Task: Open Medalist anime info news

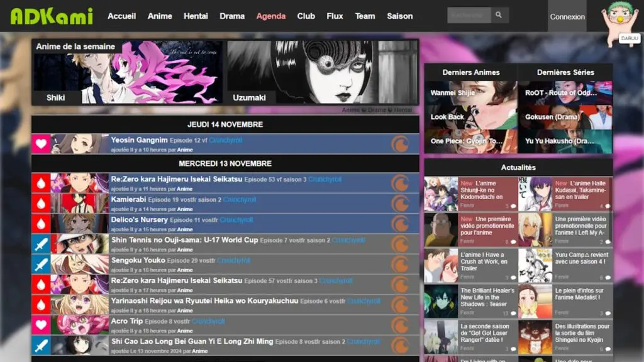Action: click(x=565, y=301)
